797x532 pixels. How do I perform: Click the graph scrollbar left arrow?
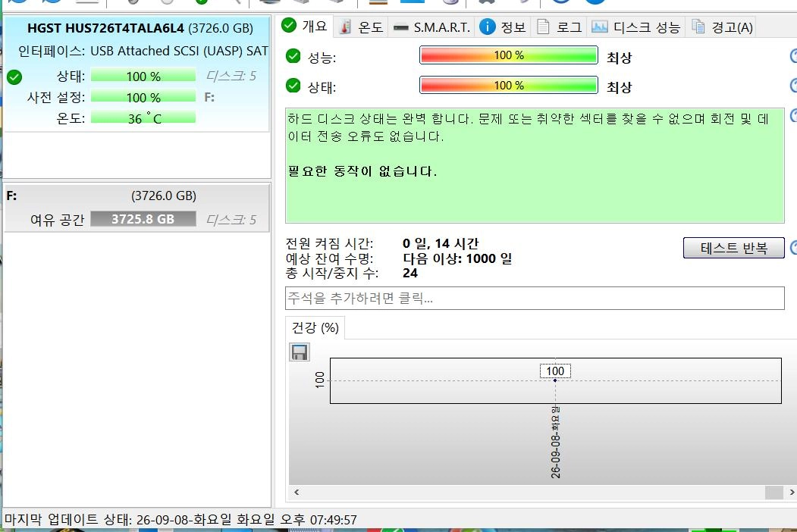coord(297,492)
